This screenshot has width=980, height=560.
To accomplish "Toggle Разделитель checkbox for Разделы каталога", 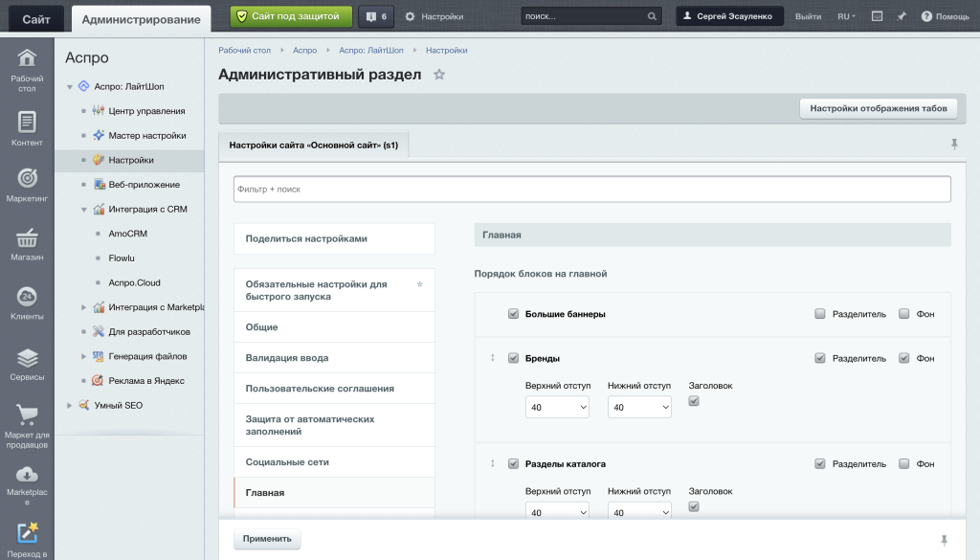I will click(820, 463).
